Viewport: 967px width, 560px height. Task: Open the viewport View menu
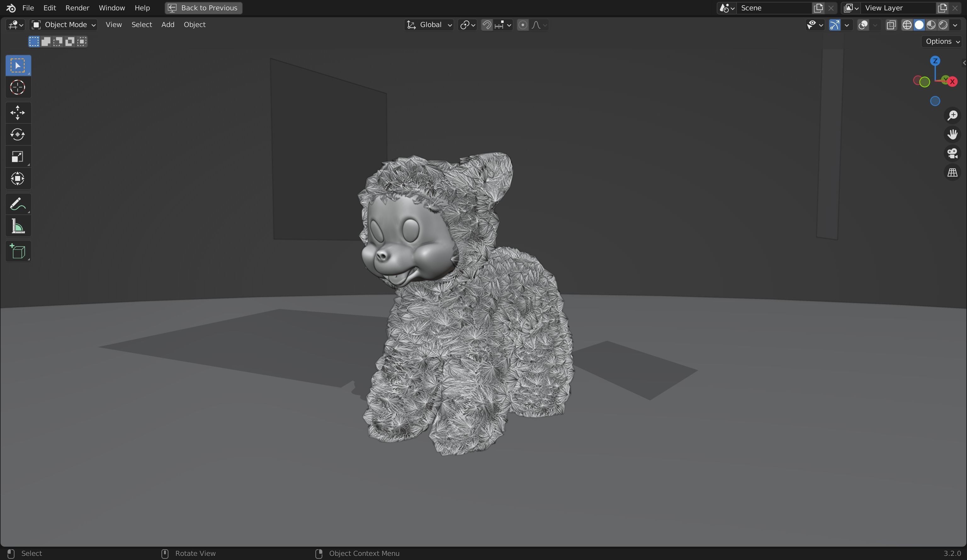114,25
